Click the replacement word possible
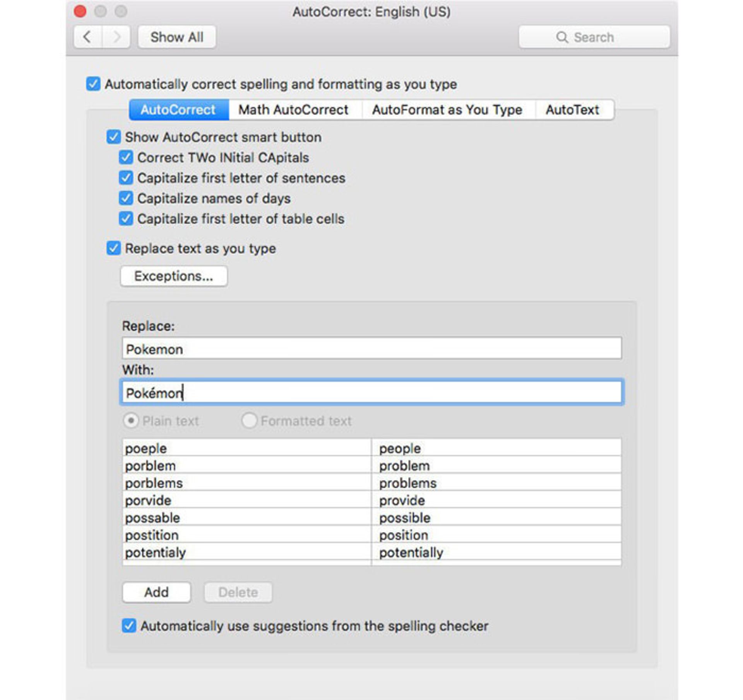 tap(405, 518)
